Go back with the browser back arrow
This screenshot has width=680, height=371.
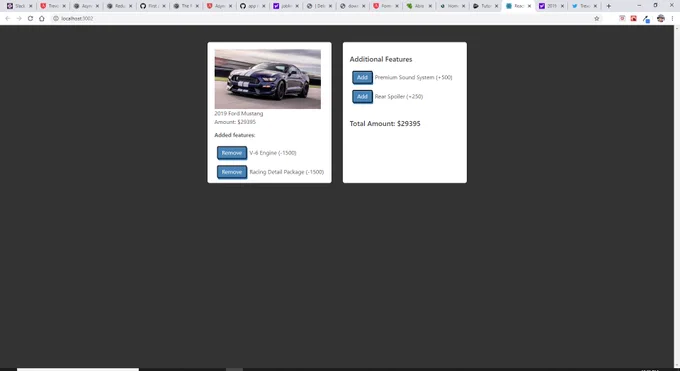click(x=8, y=18)
